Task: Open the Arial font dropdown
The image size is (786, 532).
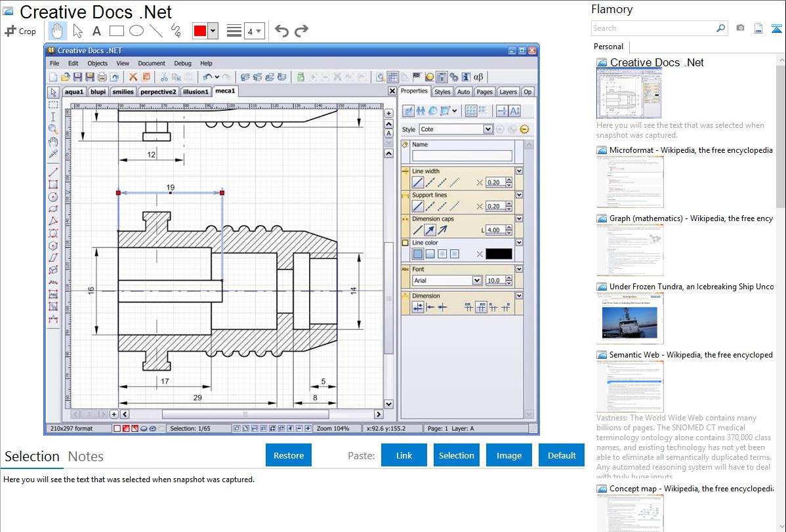Action: 477,281
